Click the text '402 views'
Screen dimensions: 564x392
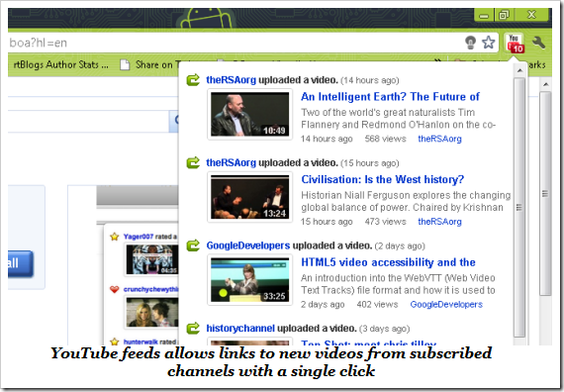tap(377, 305)
